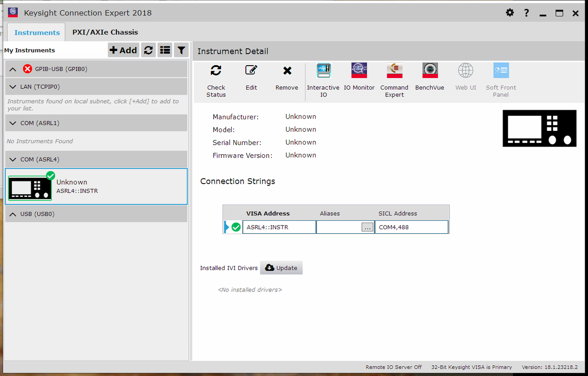Click the COM4,488 SICL address cell

tap(412, 227)
